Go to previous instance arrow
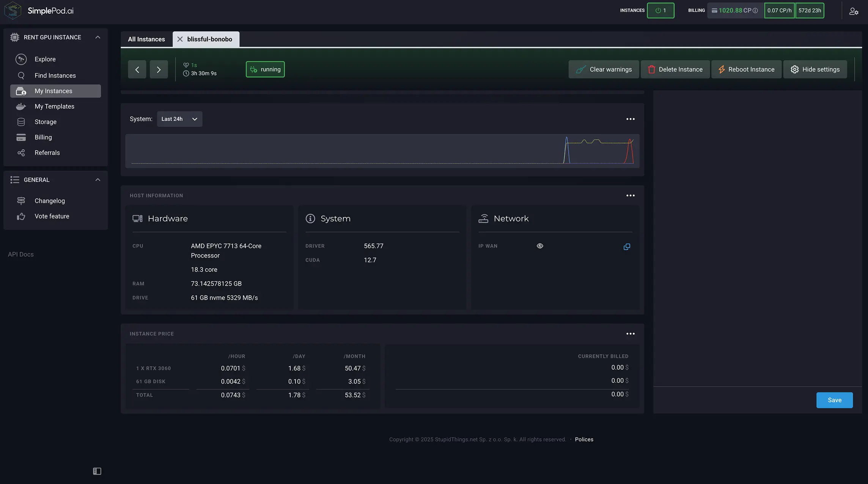 point(137,69)
